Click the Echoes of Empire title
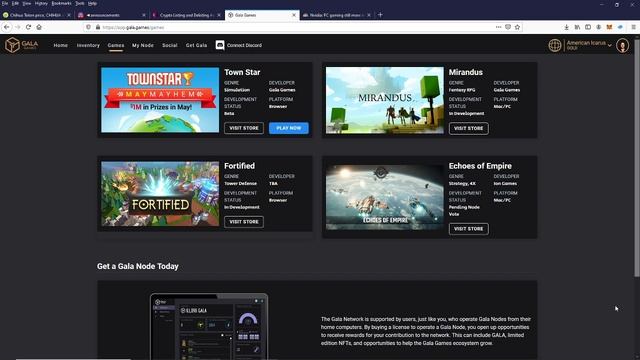This screenshot has width=640, height=360. tap(480, 166)
